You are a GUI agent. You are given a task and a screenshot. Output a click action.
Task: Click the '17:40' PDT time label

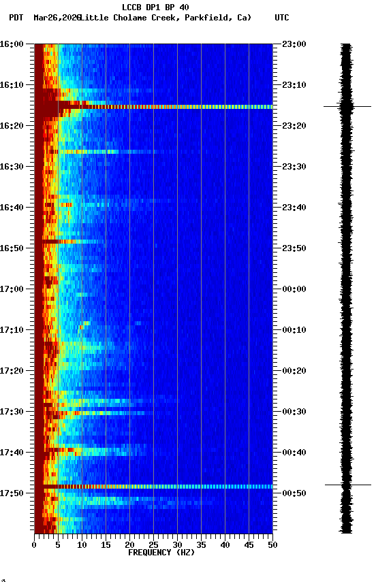[12, 453]
